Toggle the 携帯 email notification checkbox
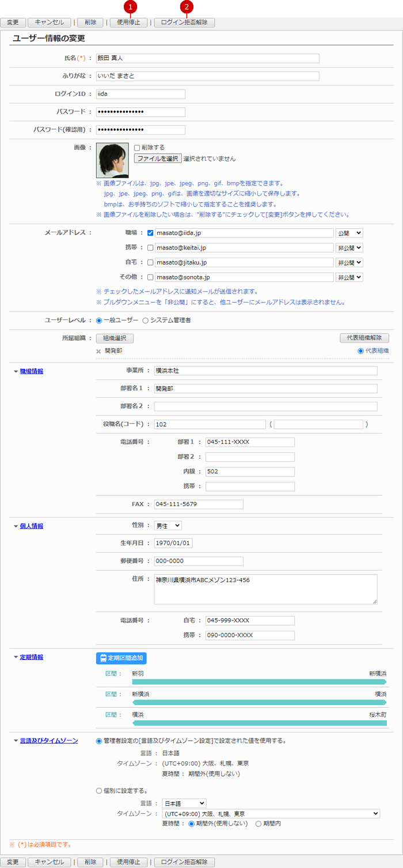The height and width of the screenshot is (868, 403). click(x=150, y=248)
